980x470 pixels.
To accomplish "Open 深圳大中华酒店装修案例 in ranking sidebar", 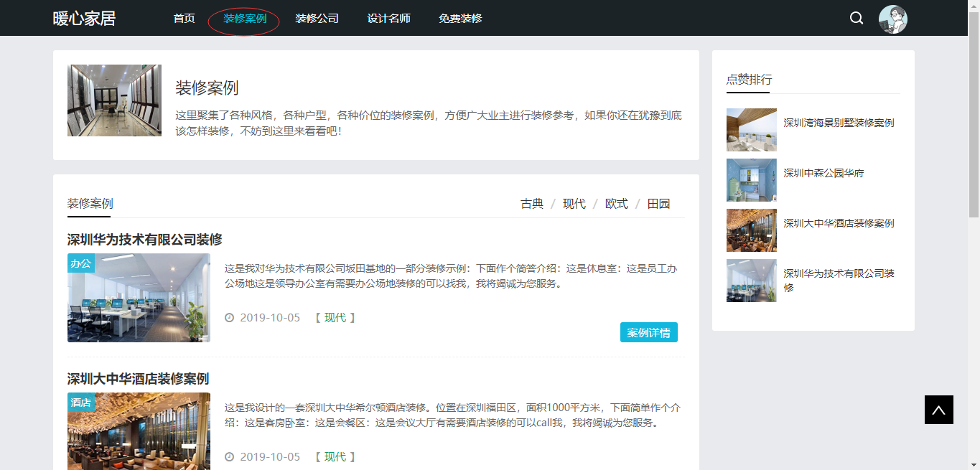I will (x=839, y=223).
